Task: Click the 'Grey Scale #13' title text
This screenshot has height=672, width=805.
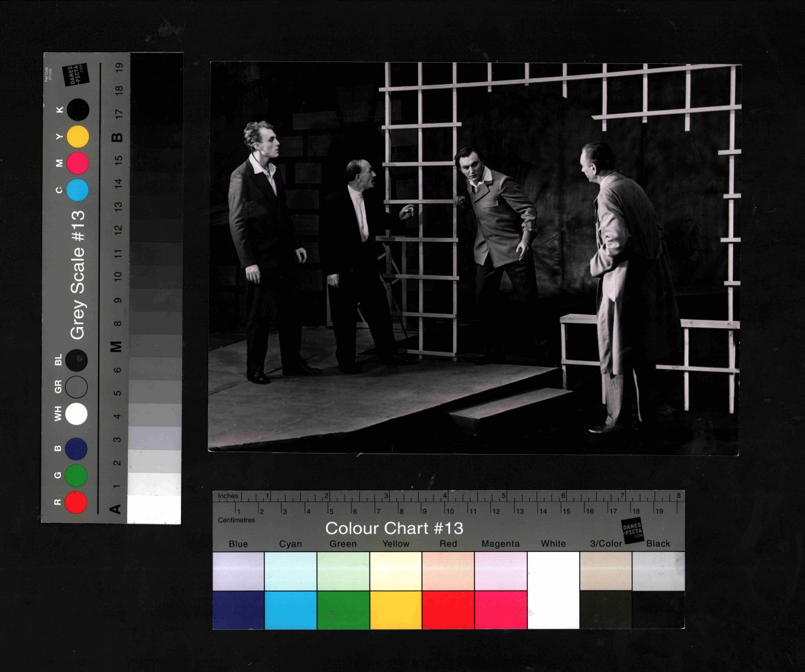Action: pos(78,275)
